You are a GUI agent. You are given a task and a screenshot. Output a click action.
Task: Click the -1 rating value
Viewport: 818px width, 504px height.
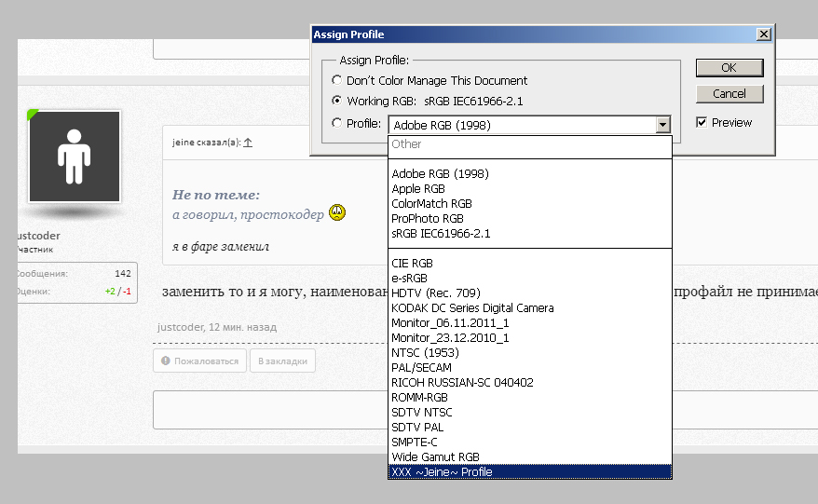click(x=127, y=292)
